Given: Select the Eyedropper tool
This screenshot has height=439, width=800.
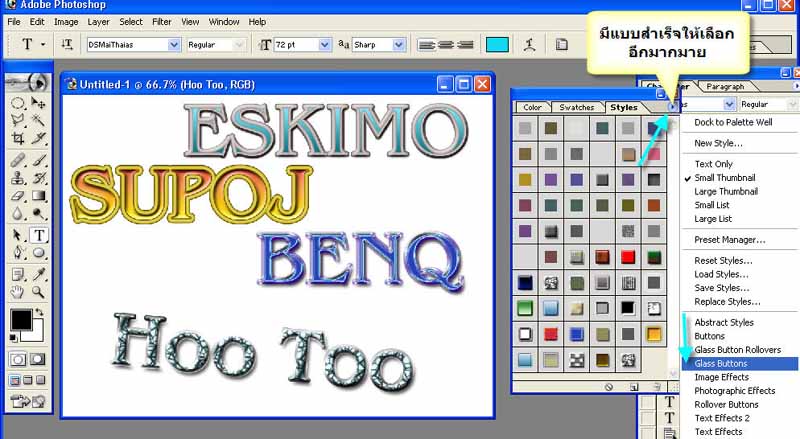Looking at the screenshot, I should click(x=38, y=275).
